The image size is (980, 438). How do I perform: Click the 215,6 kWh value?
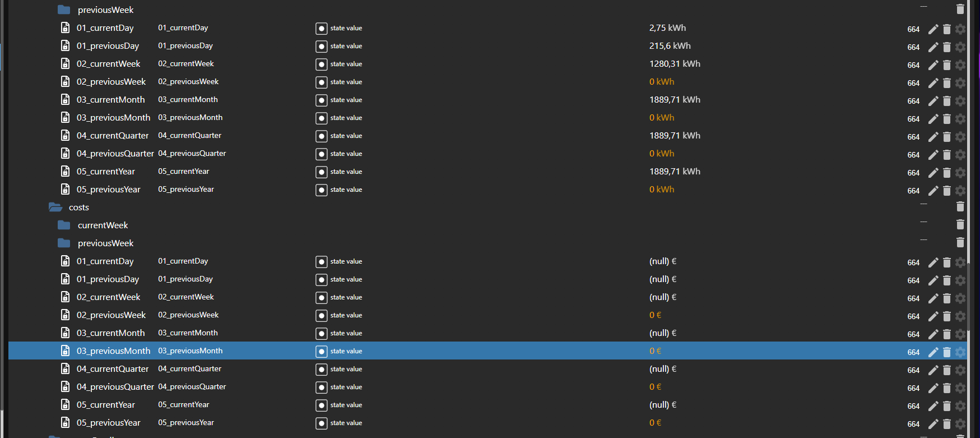tap(670, 45)
